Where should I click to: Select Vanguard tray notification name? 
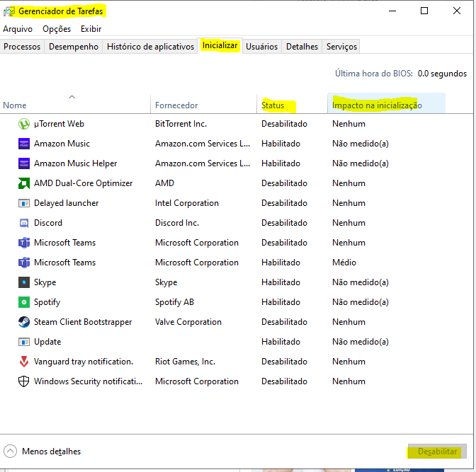pyautogui.click(x=84, y=362)
